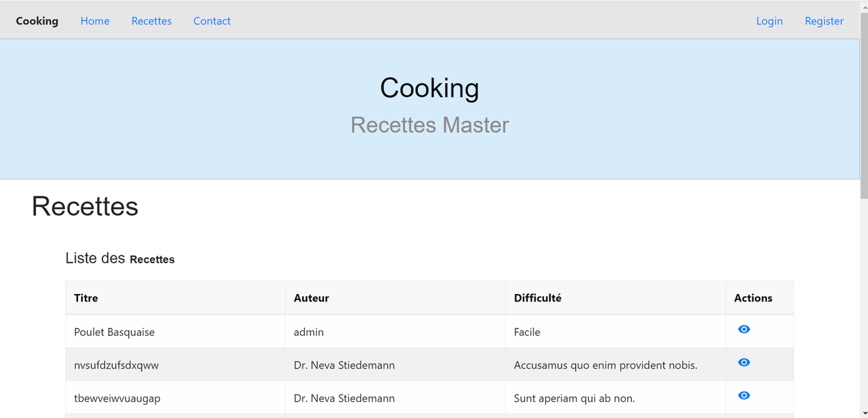Image resolution: width=868 pixels, height=418 pixels.
Task: Select the 'Poulet Basquaise' title cell
Action: tap(176, 332)
